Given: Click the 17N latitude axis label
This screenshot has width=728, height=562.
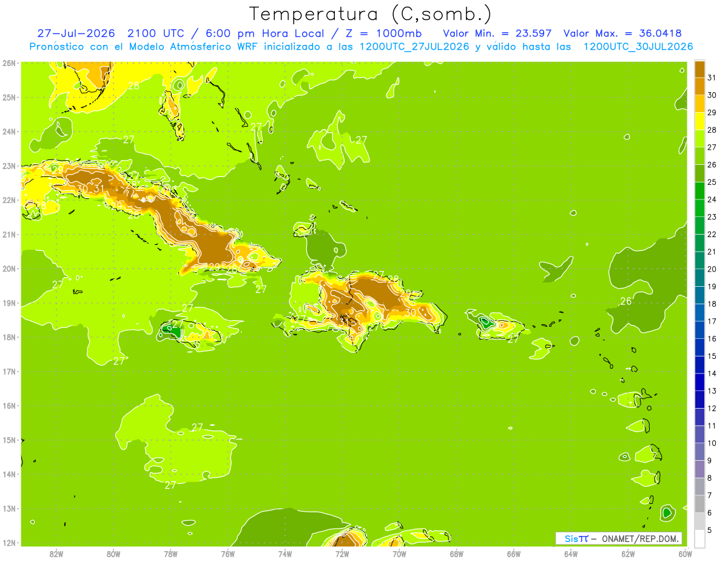Looking at the screenshot, I should point(8,371).
